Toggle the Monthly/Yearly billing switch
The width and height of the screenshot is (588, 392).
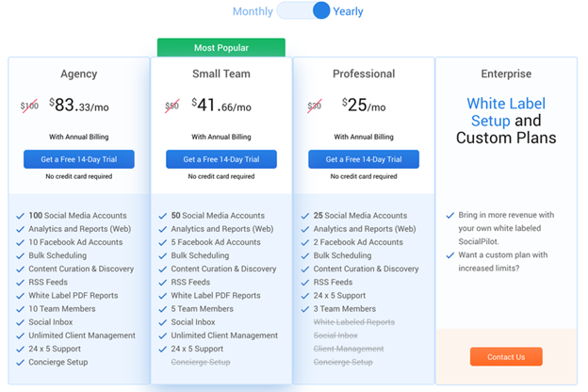click(x=302, y=11)
